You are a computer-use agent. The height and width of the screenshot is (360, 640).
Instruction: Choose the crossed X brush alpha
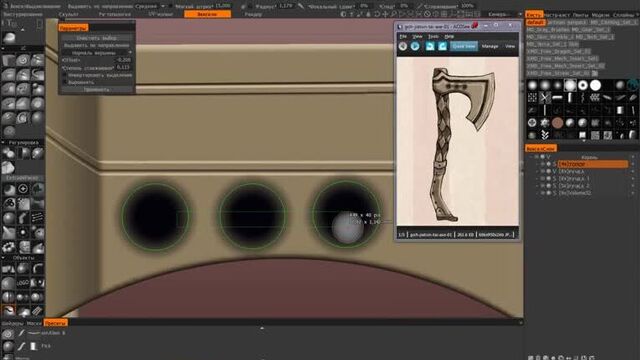click(545, 98)
